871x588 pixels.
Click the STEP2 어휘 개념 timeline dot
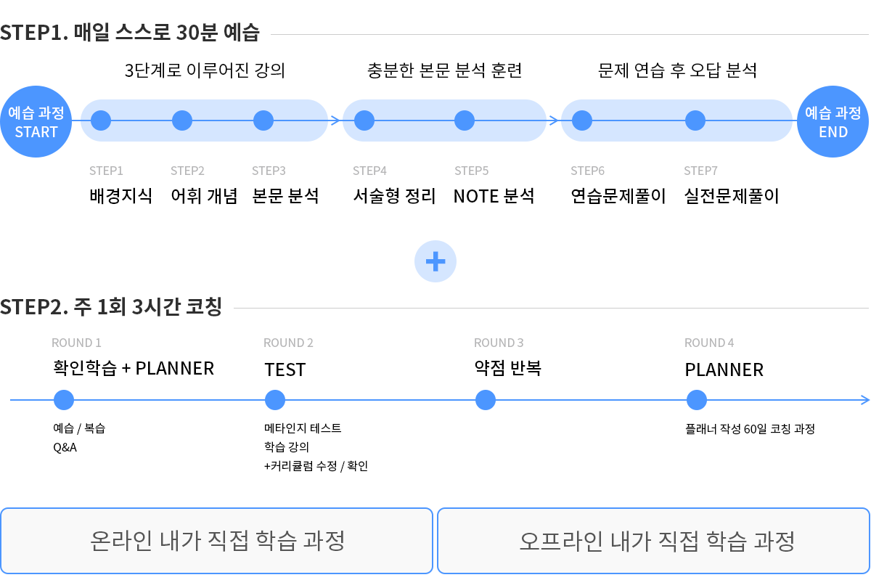(182, 121)
